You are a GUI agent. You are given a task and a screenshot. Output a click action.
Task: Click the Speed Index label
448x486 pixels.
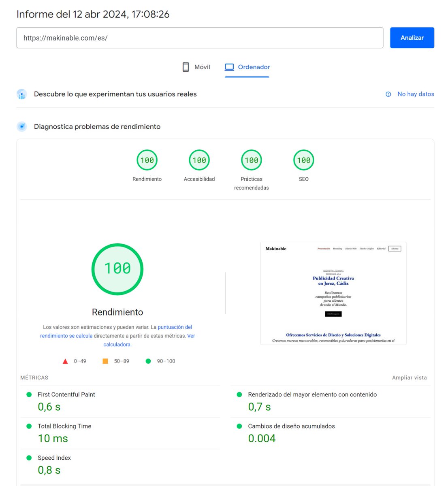tap(54, 458)
